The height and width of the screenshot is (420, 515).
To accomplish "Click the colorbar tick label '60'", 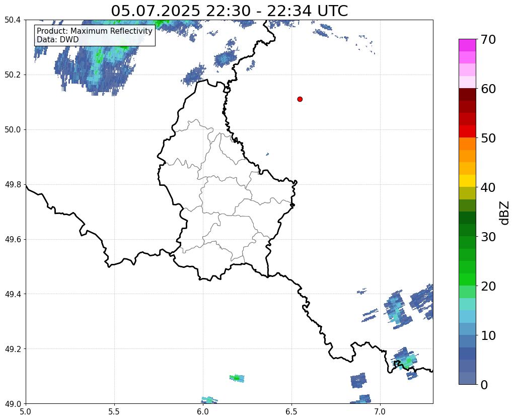I will click(488, 89).
